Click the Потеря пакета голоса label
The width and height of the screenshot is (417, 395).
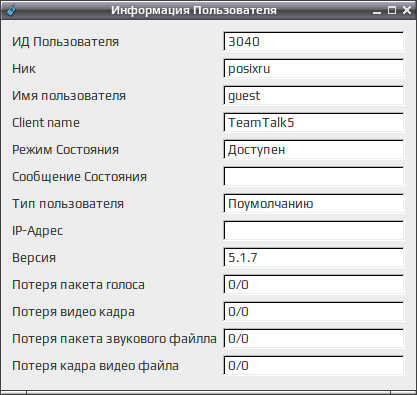(78, 285)
